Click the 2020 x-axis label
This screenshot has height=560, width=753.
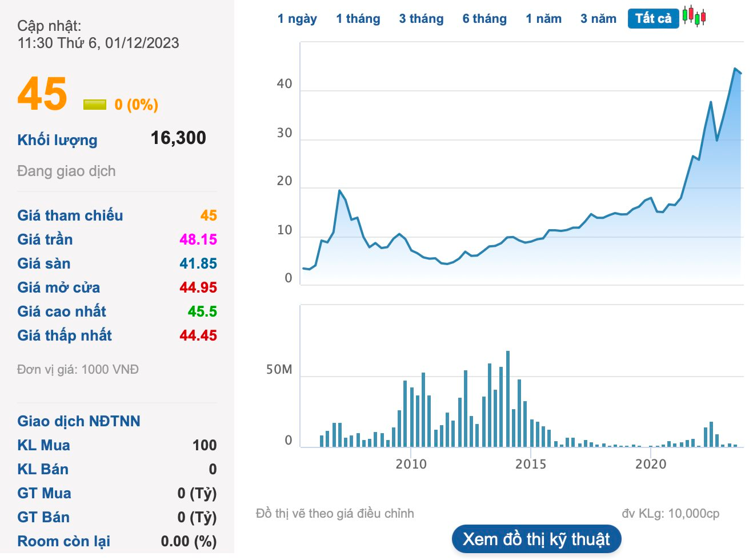(651, 464)
